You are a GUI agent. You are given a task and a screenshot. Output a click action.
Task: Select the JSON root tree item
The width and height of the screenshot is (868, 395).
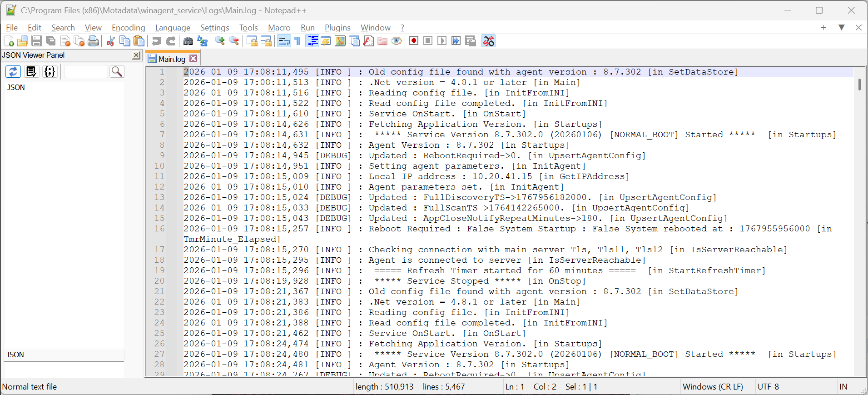point(16,87)
